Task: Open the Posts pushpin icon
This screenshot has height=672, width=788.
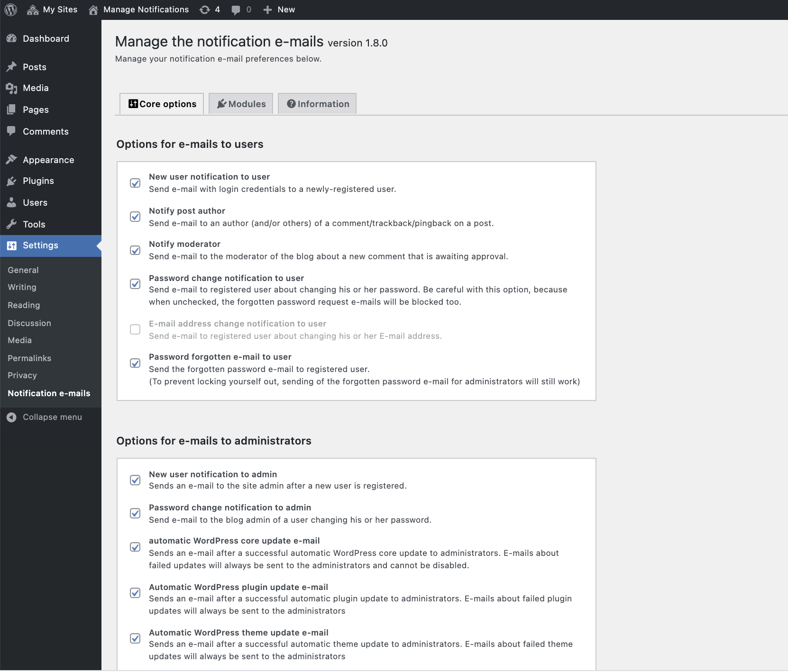Action: (x=11, y=66)
